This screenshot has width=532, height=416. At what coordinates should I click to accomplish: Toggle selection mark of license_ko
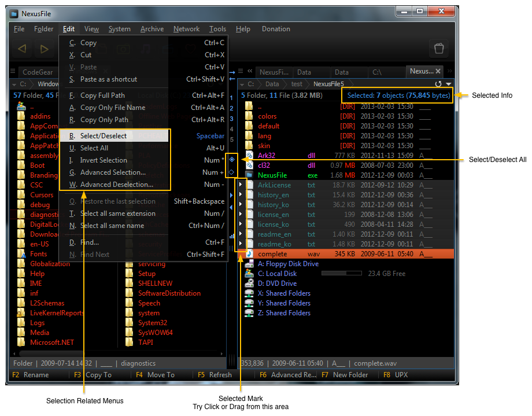tap(240, 224)
